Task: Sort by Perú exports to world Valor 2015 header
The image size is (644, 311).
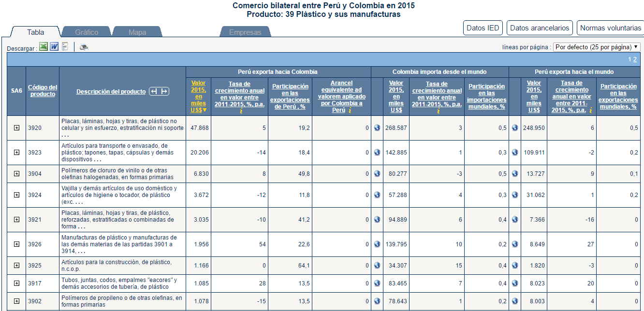Action: point(534,97)
